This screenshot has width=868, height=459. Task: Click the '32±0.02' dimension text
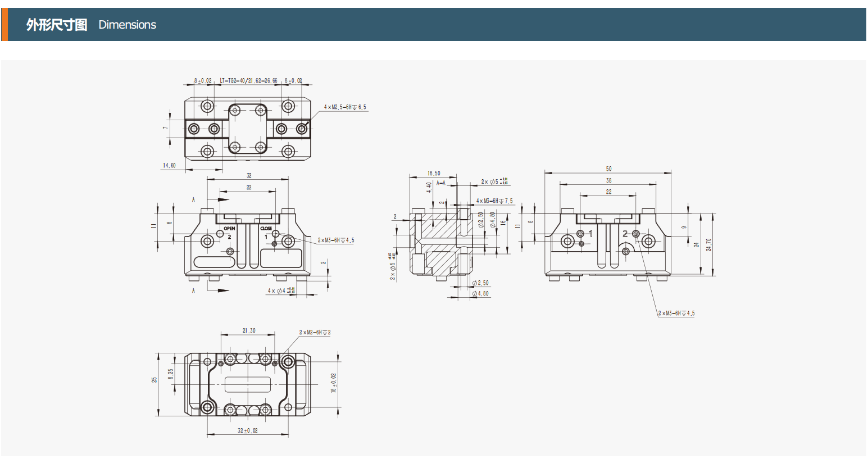click(247, 430)
